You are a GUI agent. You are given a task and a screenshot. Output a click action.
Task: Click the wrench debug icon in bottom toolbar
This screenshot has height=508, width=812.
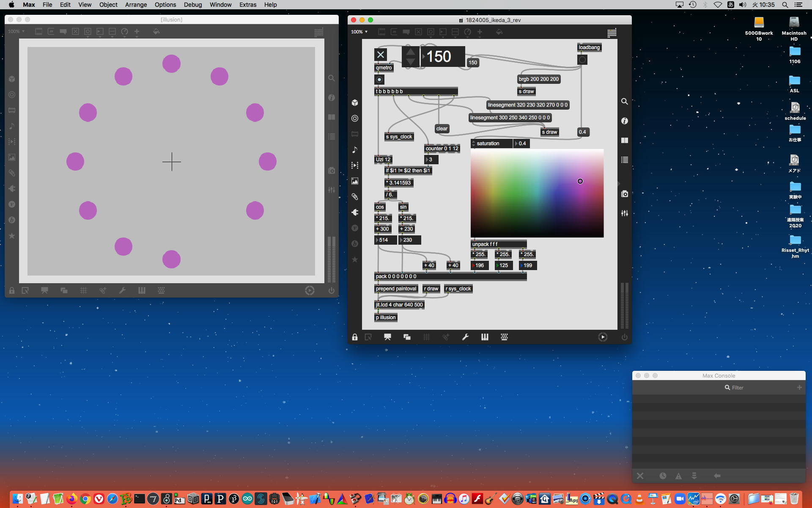pos(465,337)
